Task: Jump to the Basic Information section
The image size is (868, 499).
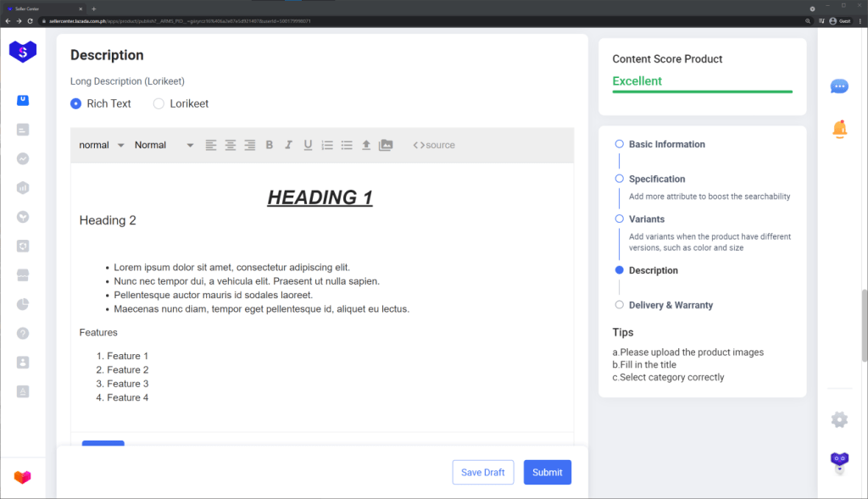Action: (666, 144)
